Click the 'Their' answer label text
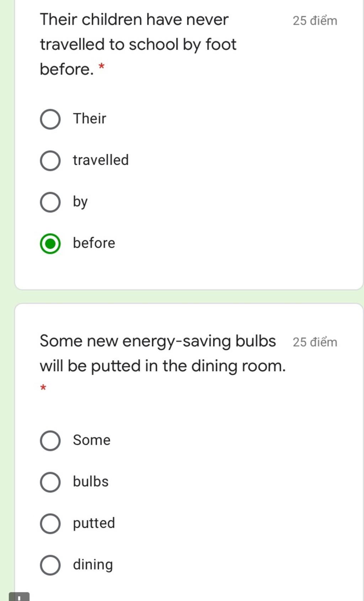 (x=90, y=118)
